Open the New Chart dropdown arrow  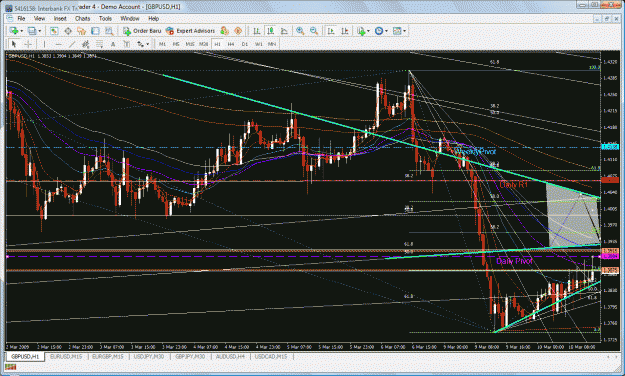21,31
